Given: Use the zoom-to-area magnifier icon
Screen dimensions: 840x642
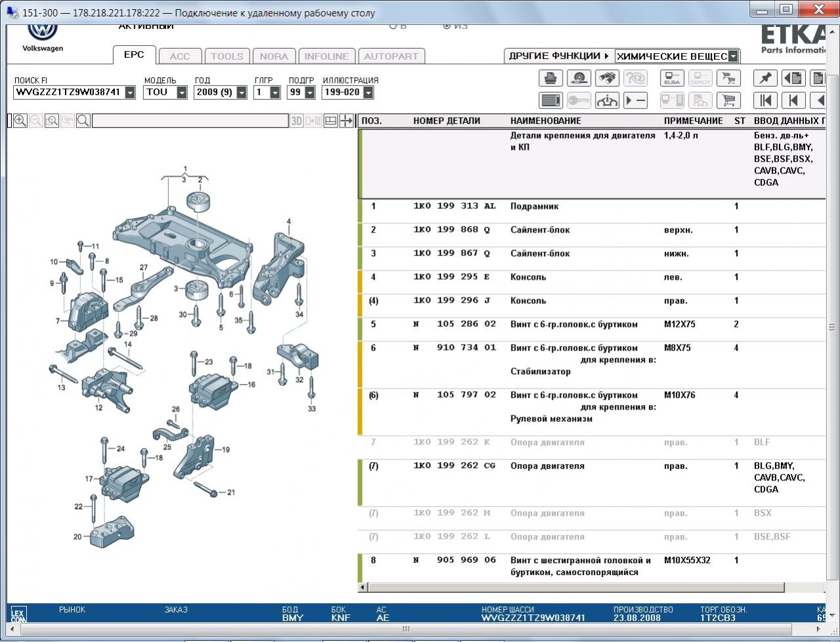Looking at the screenshot, I should (x=52, y=121).
